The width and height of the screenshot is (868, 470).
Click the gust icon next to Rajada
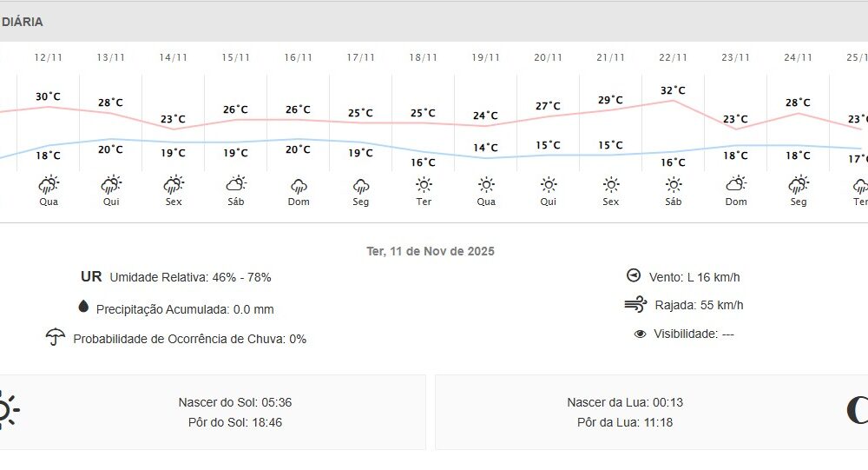click(x=635, y=305)
